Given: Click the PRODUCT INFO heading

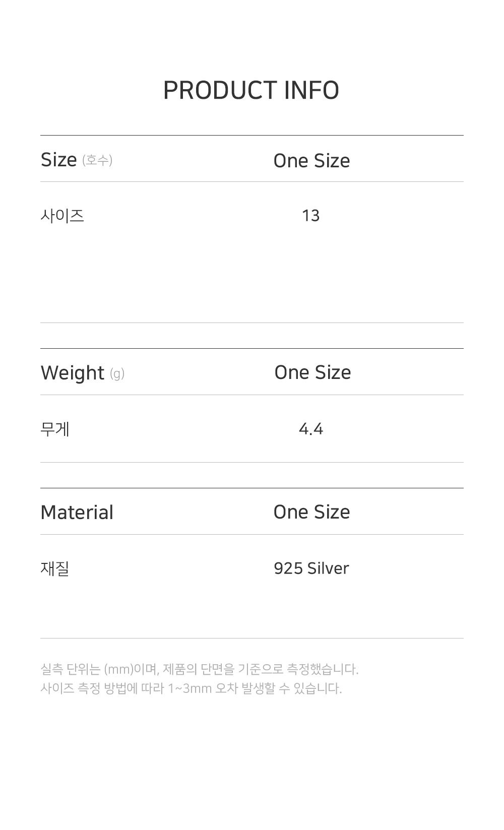Looking at the screenshot, I should (251, 91).
